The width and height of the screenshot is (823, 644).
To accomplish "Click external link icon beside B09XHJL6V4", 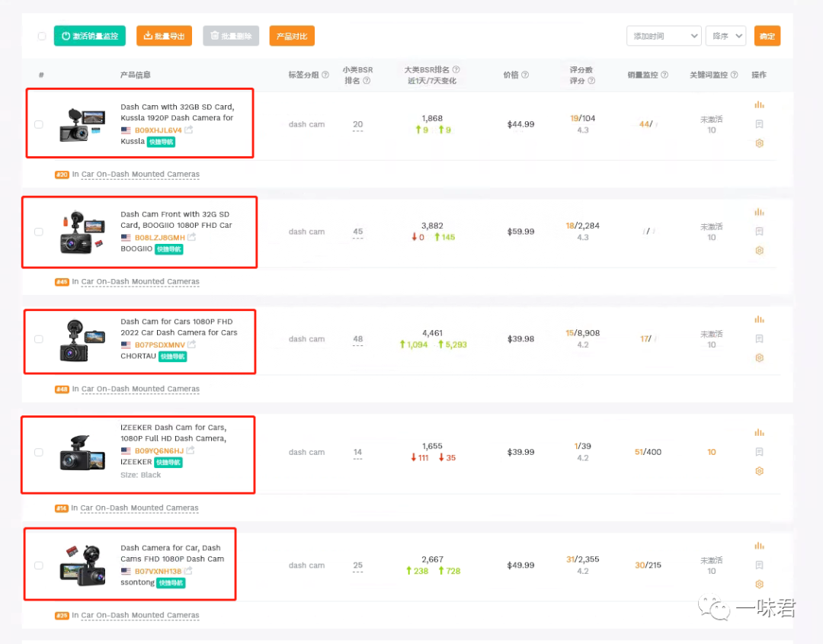I will coord(189,130).
